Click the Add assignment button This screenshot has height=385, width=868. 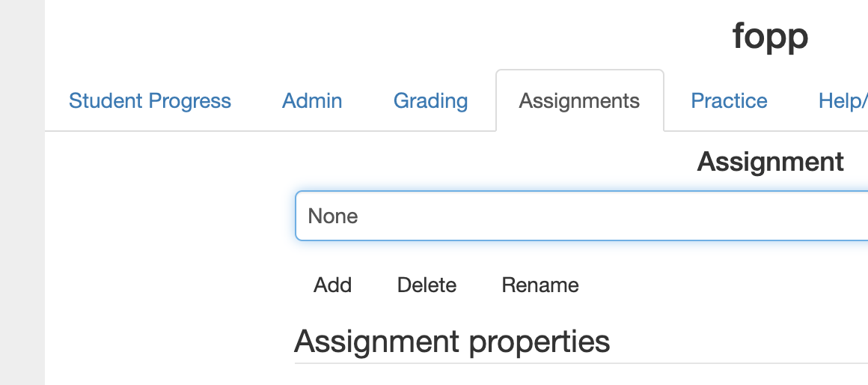tap(333, 285)
